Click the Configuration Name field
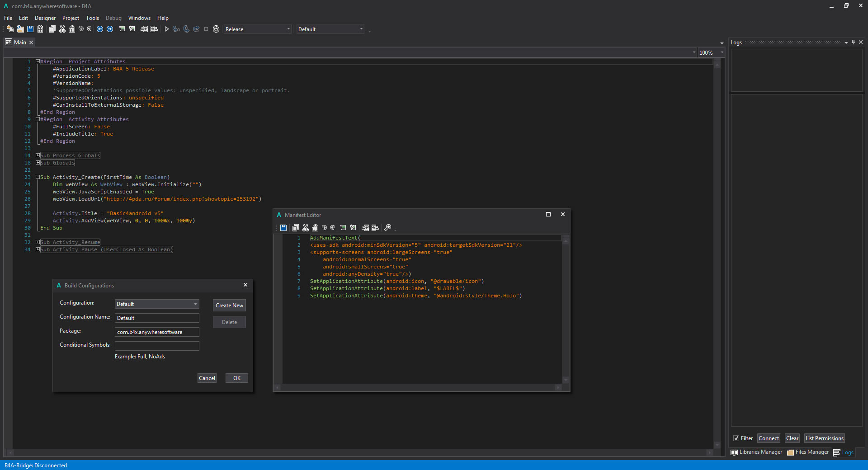Image resolution: width=868 pixels, height=470 pixels. 157,318
